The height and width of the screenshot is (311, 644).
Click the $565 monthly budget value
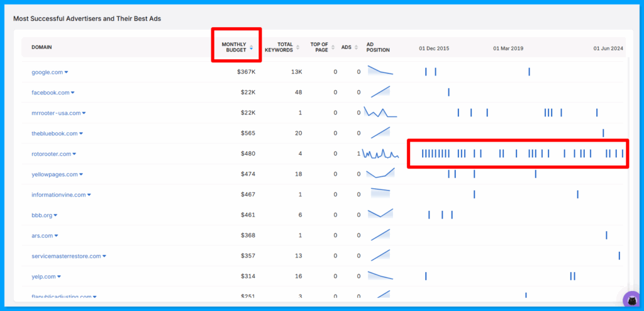(x=248, y=133)
